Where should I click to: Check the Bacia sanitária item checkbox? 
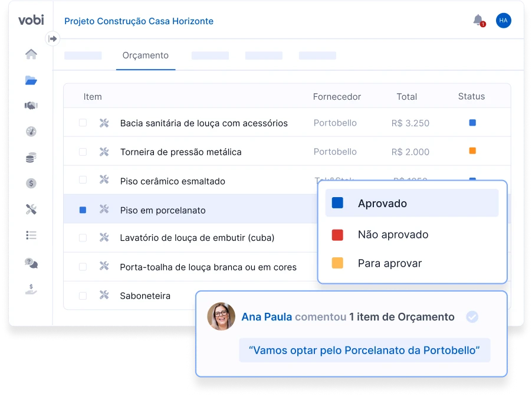coord(83,123)
